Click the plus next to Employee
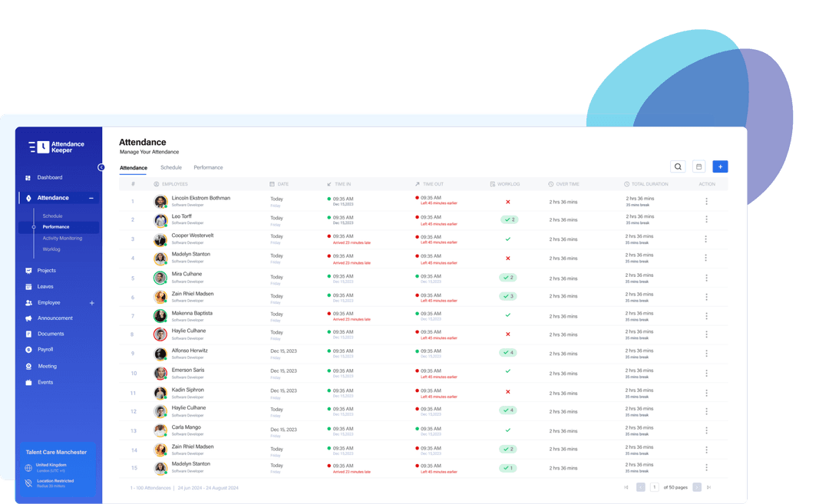 click(92, 303)
